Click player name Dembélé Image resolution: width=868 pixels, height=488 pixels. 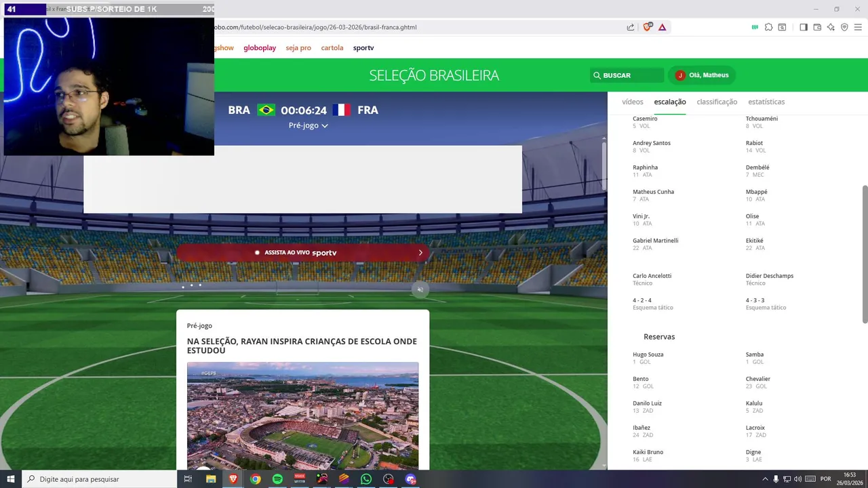click(x=757, y=167)
